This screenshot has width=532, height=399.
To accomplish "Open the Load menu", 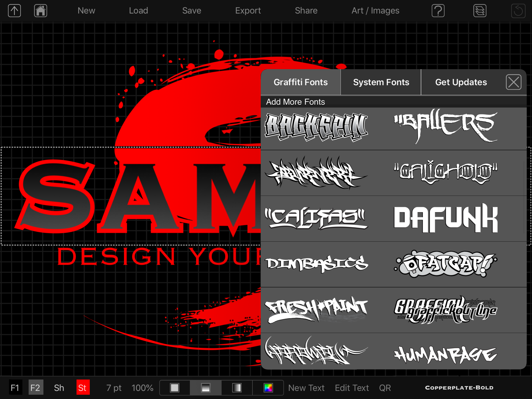I will tap(138, 11).
